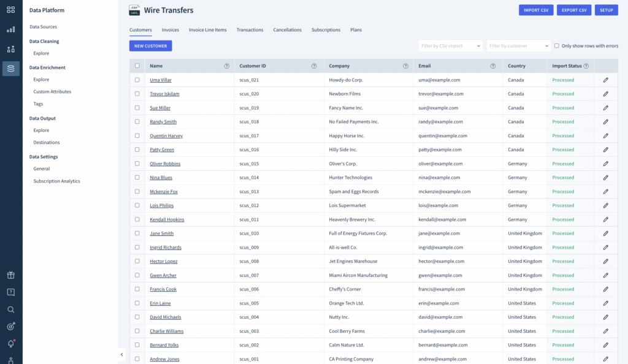This screenshot has height=364, width=628.
Task: Check the box for Kendall Hopkins
Action: pos(137,219)
